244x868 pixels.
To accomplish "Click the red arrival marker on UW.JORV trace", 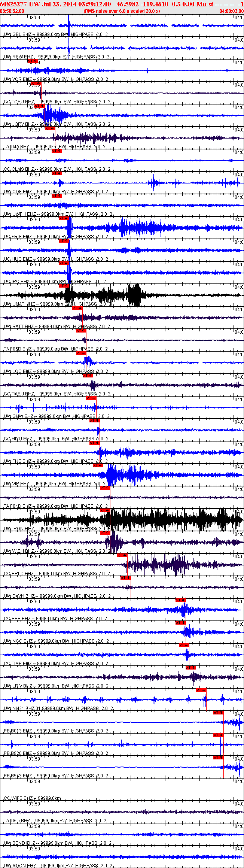I will [39, 106].
